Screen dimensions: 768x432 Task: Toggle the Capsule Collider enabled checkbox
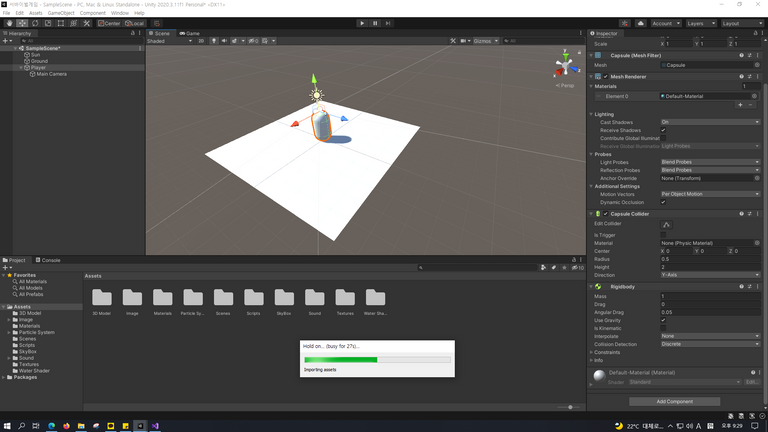(x=606, y=214)
